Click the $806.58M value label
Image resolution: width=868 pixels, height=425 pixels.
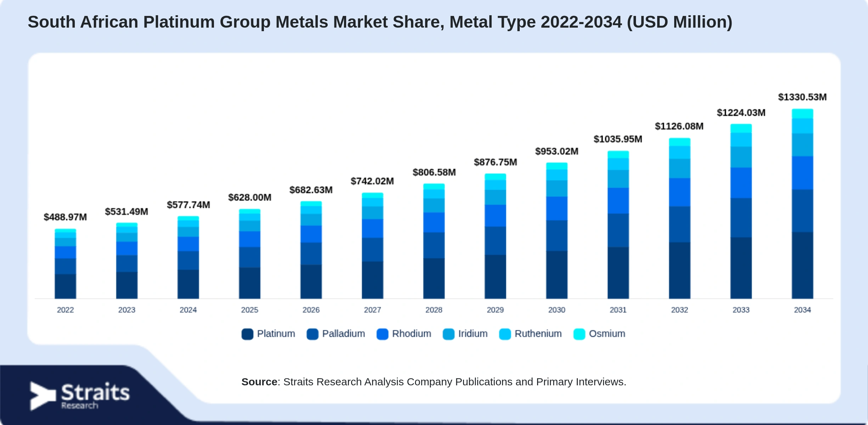(434, 172)
